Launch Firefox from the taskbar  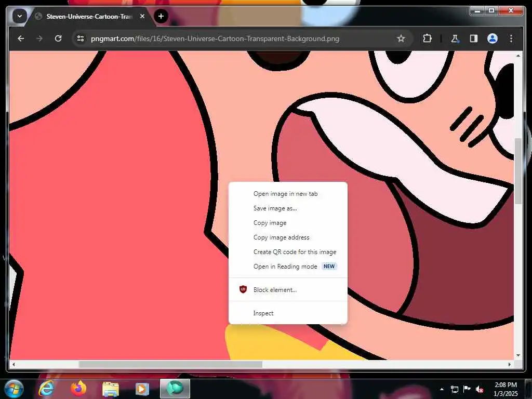(78, 389)
